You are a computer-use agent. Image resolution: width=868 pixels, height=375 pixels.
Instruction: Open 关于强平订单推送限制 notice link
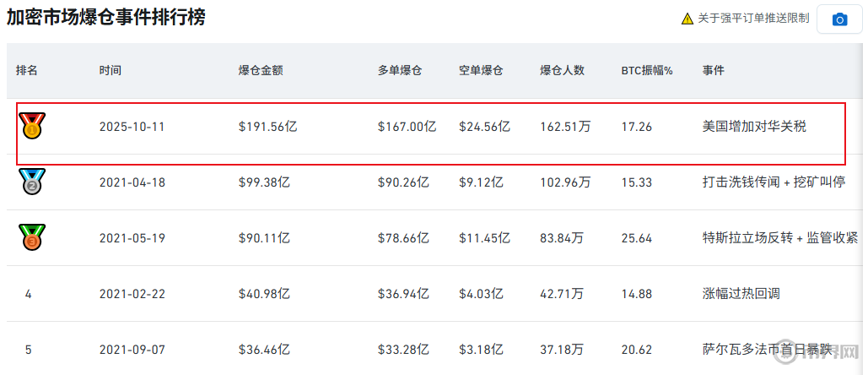pos(753,19)
